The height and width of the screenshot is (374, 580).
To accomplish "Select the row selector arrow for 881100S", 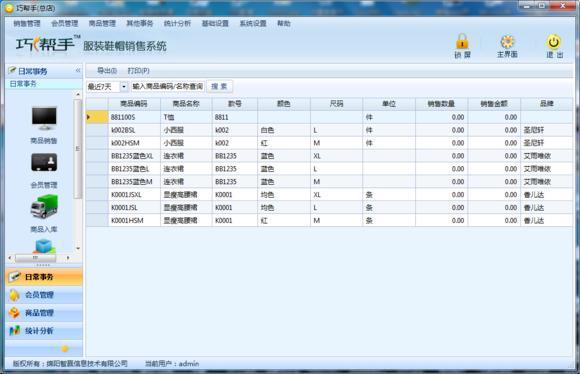I will (97, 117).
